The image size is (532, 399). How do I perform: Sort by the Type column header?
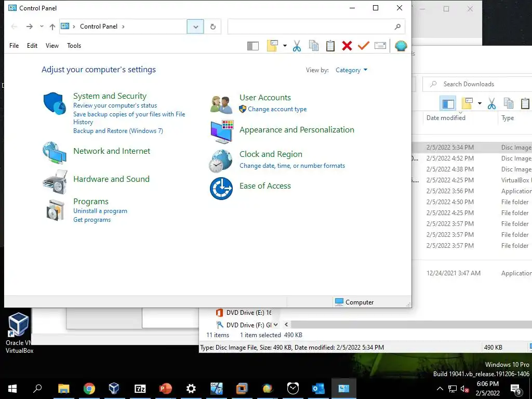point(508,118)
